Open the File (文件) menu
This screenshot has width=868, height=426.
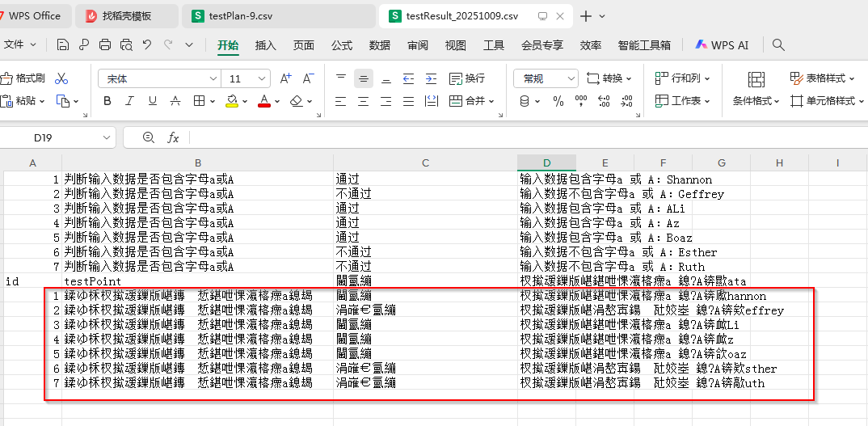(19, 45)
